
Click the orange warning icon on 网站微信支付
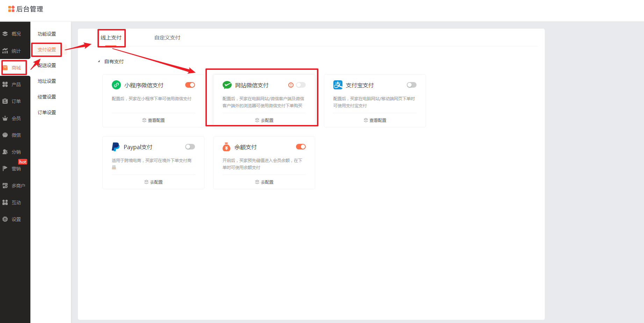pos(291,85)
